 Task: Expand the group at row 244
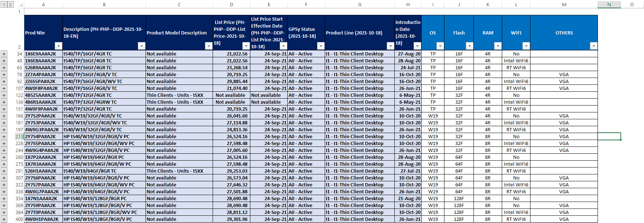pyautogui.click(x=4, y=150)
